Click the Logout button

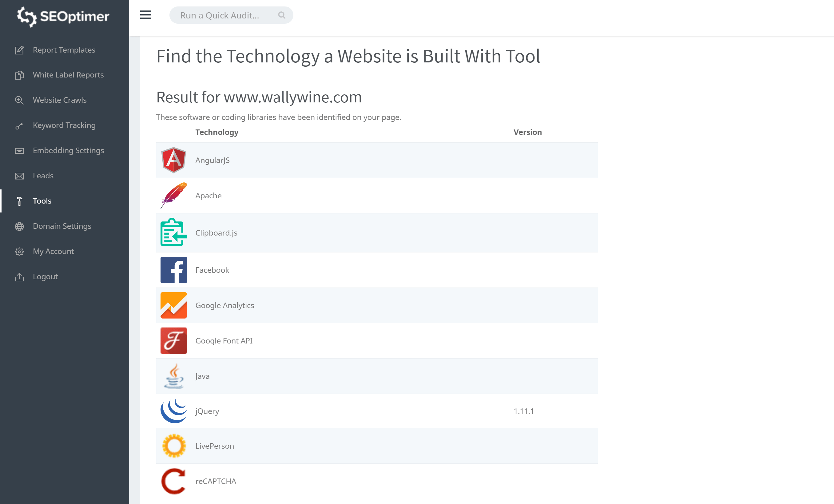(x=45, y=276)
